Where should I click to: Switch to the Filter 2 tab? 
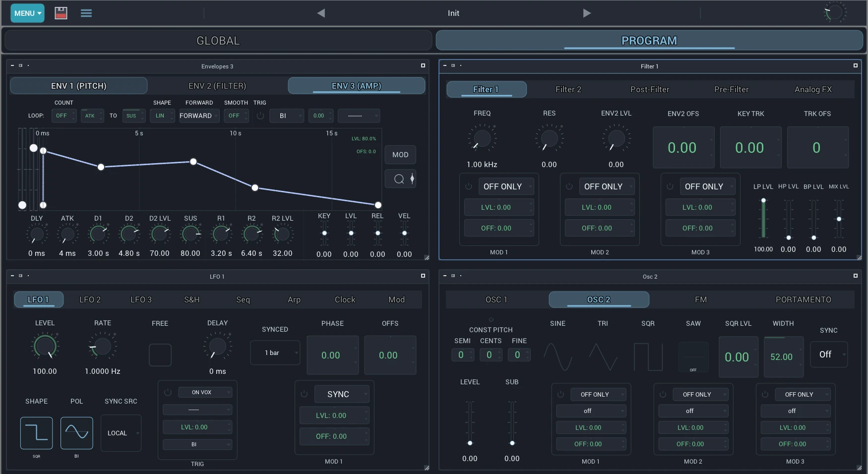pyautogui.click(x=568, y=89)
